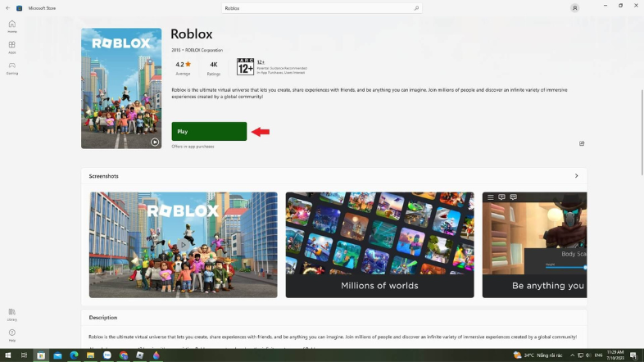Screen dimensions: 644x362
Task: Open the 'Millions of worlds' screenshot
Action: tap(379, 244)
